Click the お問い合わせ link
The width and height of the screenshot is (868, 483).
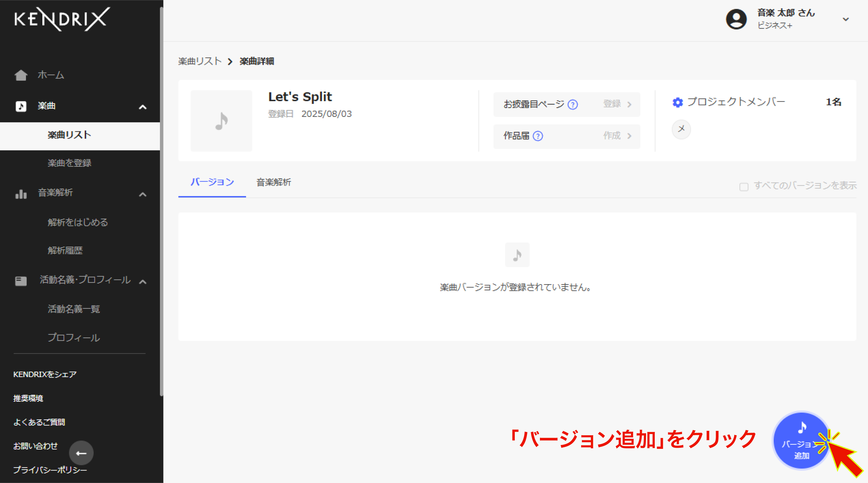(x=35, y=446)
